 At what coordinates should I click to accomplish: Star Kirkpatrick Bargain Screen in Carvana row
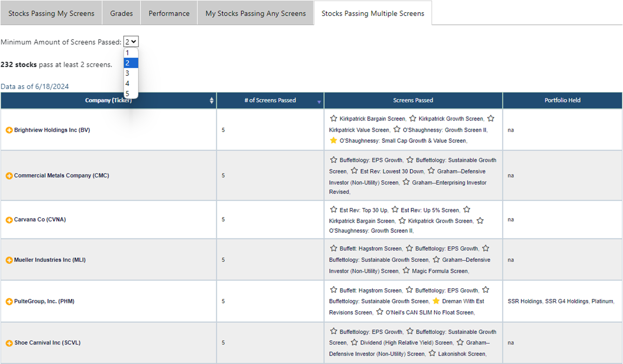tap(467, 209)
